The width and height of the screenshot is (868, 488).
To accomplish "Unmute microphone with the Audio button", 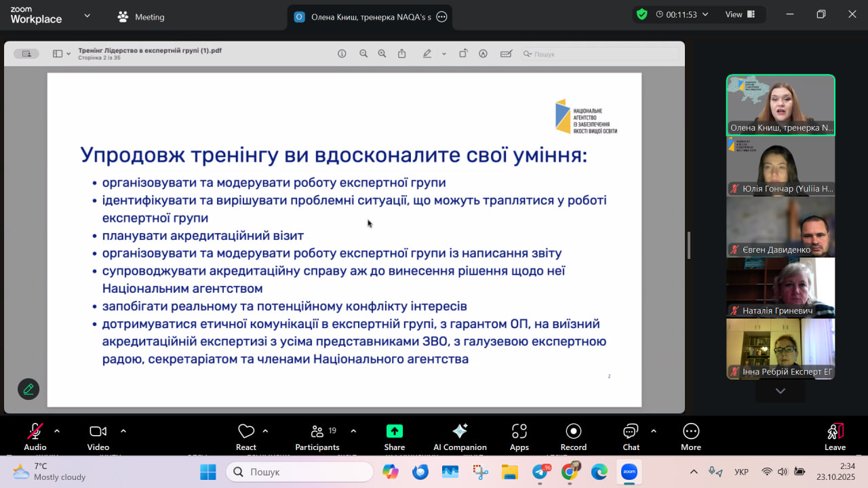I will (x=35, y=436).
